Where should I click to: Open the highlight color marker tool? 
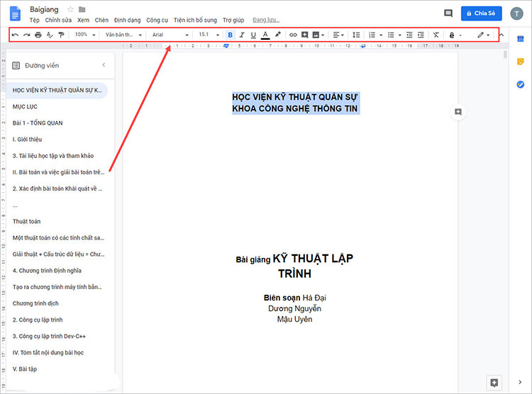(x=277, y=35)
